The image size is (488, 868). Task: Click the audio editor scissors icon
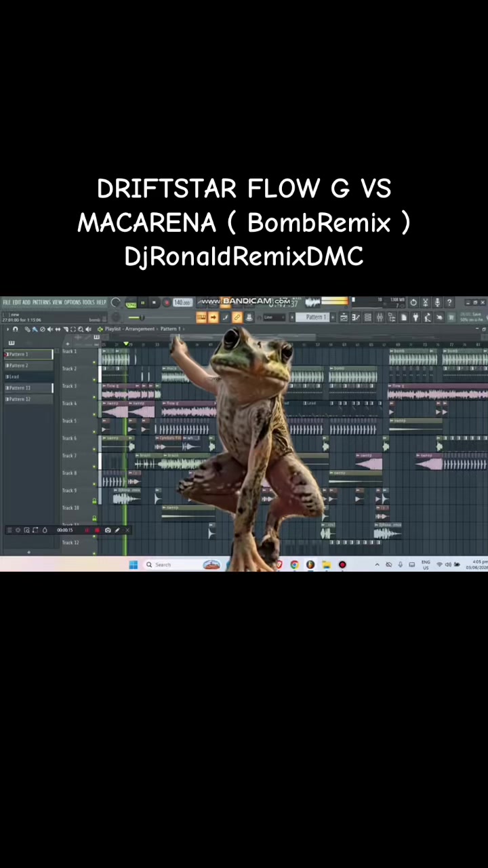pyautogui.click(x=426, y=302)
